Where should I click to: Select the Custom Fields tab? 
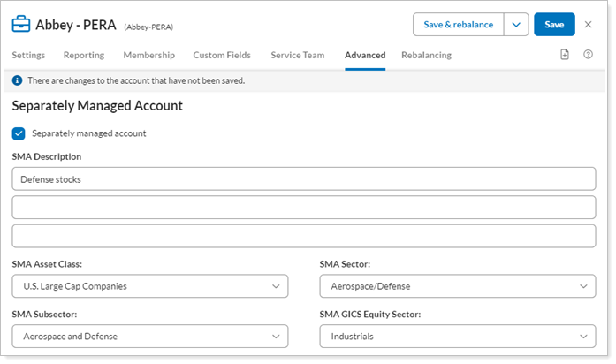click(x=222, y=55)
